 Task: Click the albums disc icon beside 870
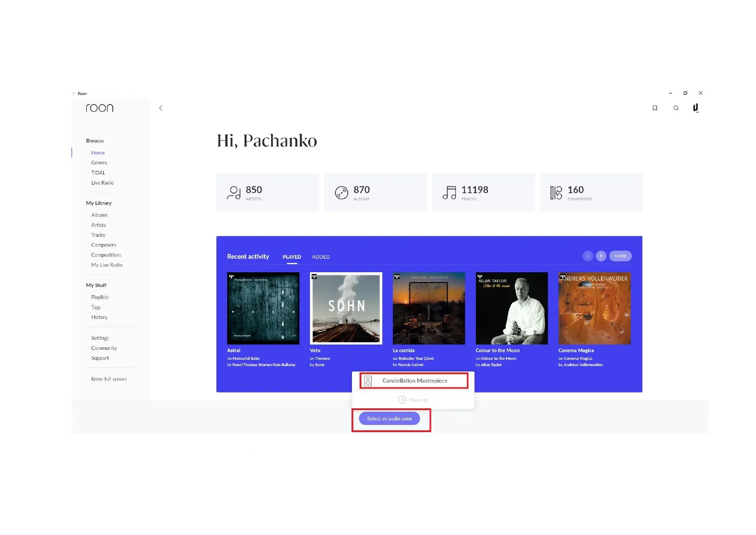pos(342,193)
